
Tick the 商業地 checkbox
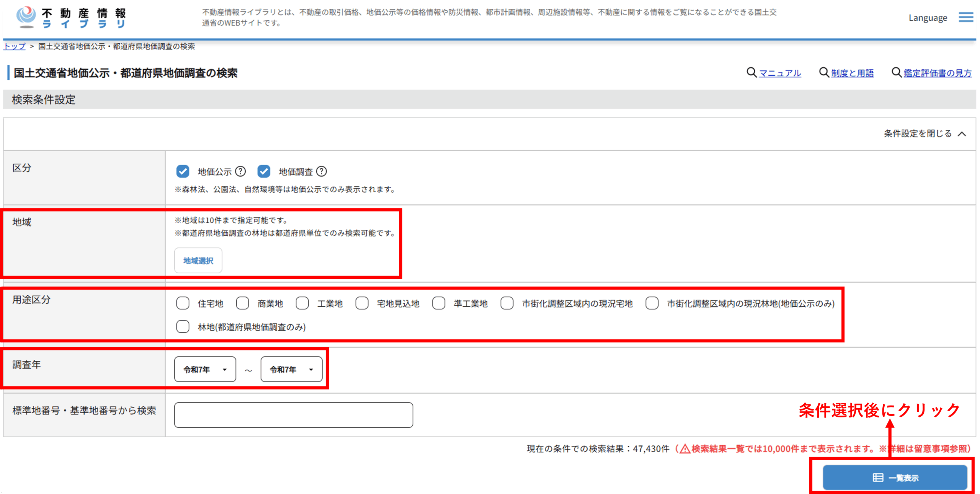(x=242, y=303)
